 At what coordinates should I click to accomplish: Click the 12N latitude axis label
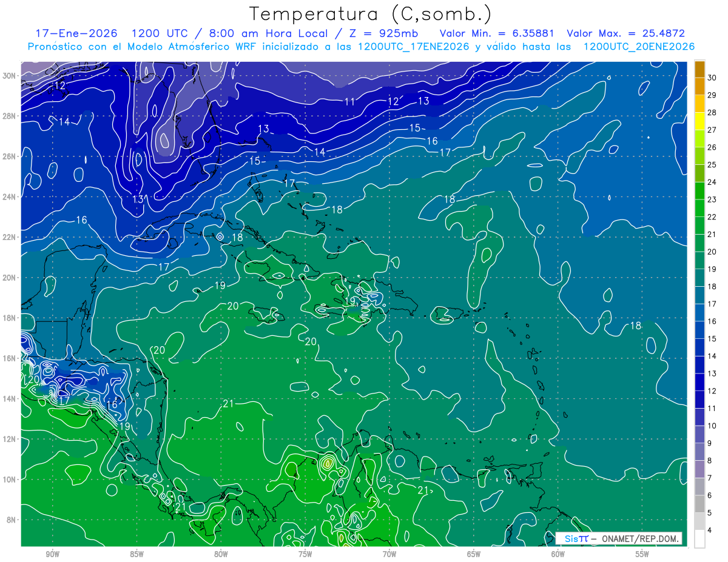coord(10,439)
